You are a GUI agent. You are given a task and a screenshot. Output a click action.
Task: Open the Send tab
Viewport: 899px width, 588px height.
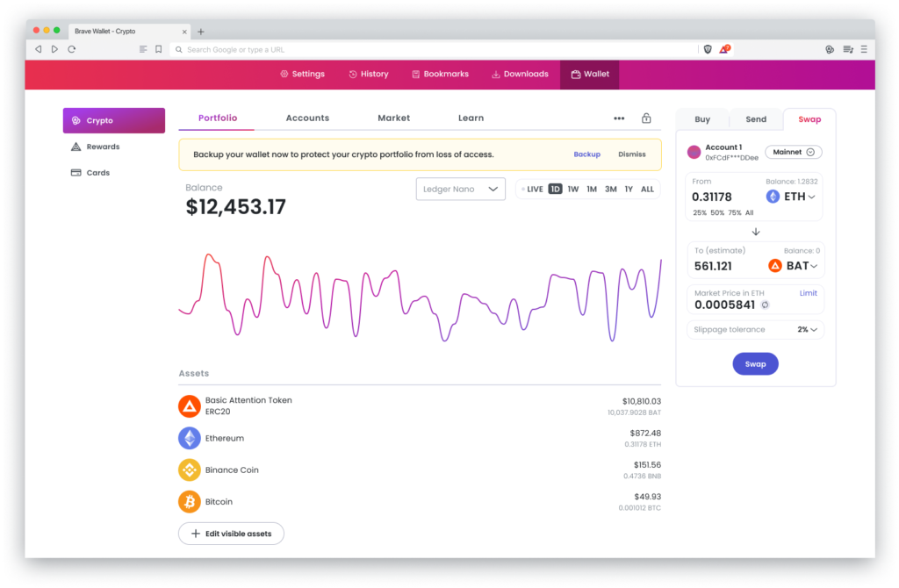click(756, 119)
